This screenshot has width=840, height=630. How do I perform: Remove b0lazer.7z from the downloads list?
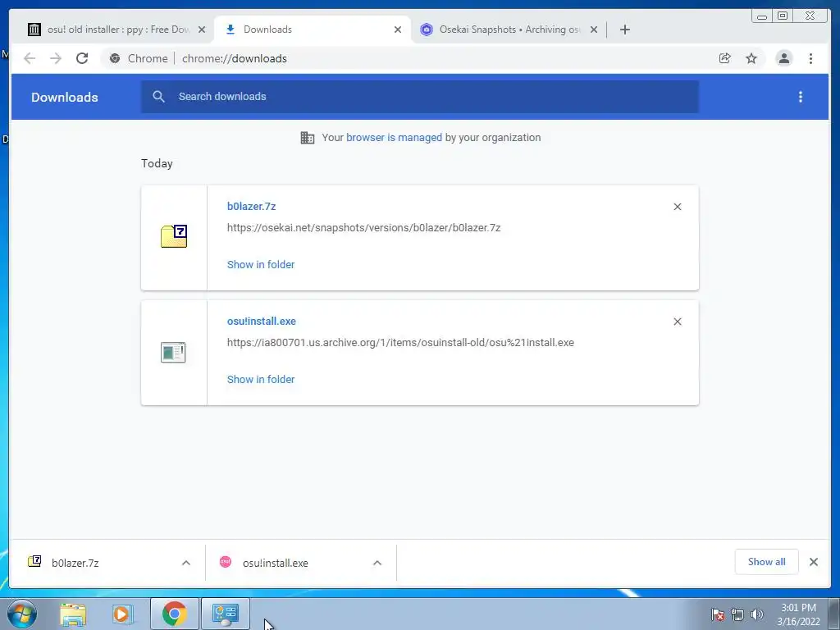pyautogui.click(x=677, y=207)
